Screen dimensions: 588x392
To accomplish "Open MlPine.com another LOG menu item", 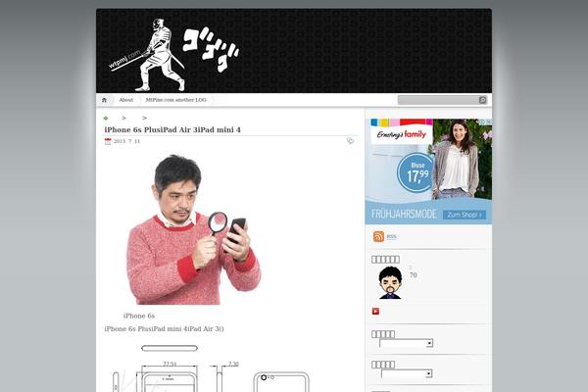I will click(x=175, y=100).
